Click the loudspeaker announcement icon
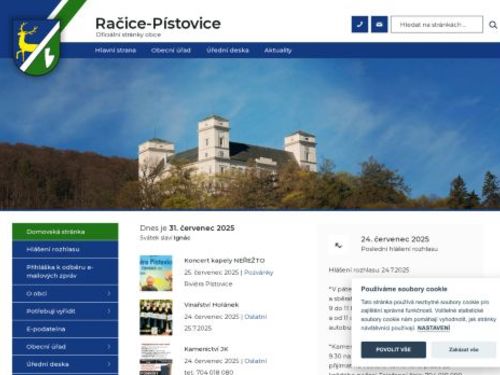Screen dimensions: 500x375 coord(338,245)
